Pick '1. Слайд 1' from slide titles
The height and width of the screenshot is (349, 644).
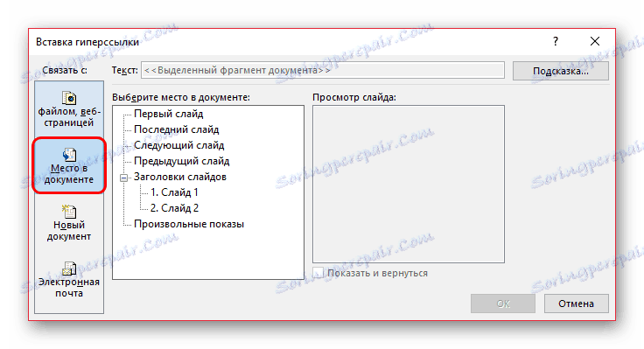pyautogui.click(x=174, y=192)
